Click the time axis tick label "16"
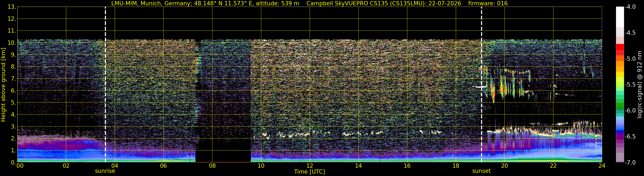This screenshot has height=176, width=644. 407,166
